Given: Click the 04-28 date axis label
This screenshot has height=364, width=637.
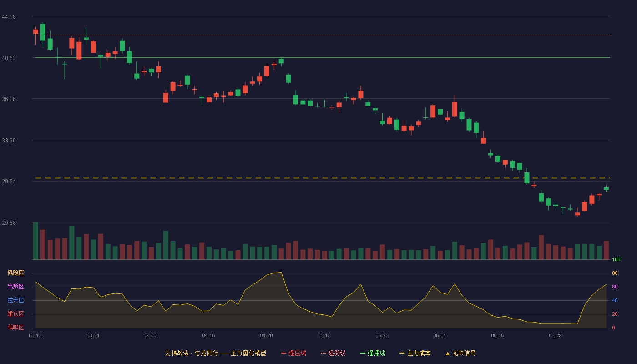Looking at the screenshot, I should tap(266, 335).
